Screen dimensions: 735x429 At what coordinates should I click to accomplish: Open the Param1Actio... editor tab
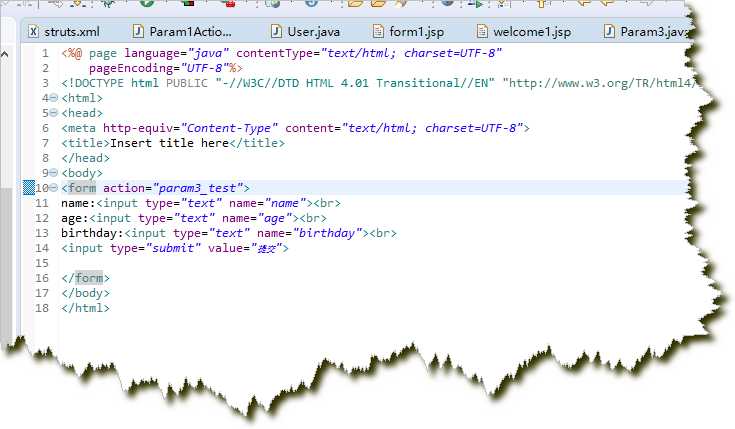(183, 32)
